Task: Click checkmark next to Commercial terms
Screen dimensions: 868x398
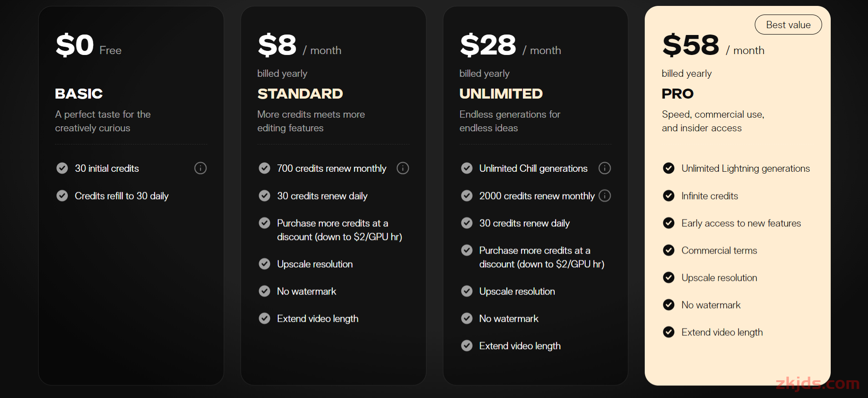Action: point(669,250)
